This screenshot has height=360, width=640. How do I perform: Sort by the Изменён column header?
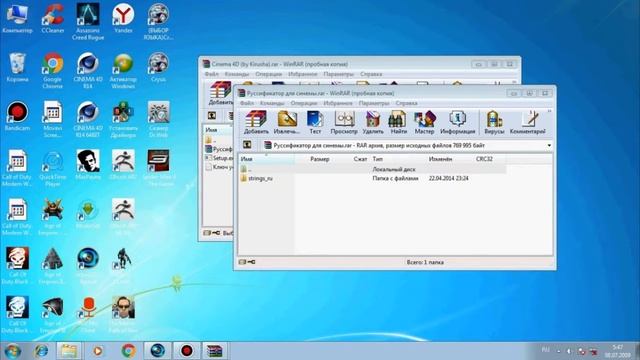(x=440, y=159)
